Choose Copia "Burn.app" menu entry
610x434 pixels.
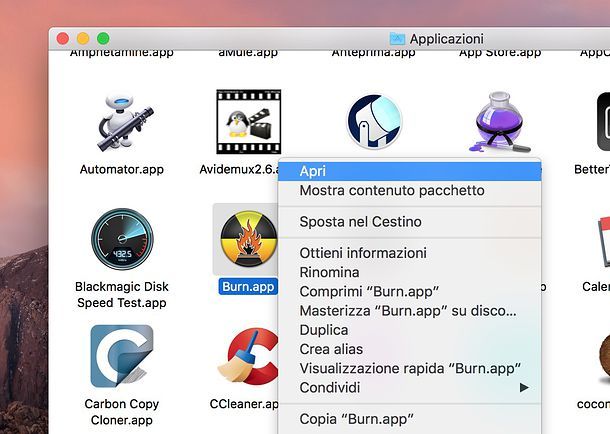click(410, 419)
